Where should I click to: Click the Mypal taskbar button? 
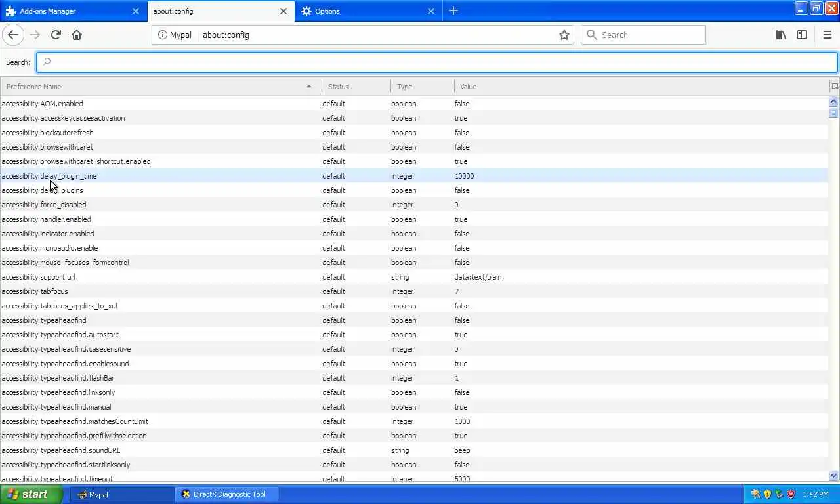pyautogui.click(x=122, y=494)
